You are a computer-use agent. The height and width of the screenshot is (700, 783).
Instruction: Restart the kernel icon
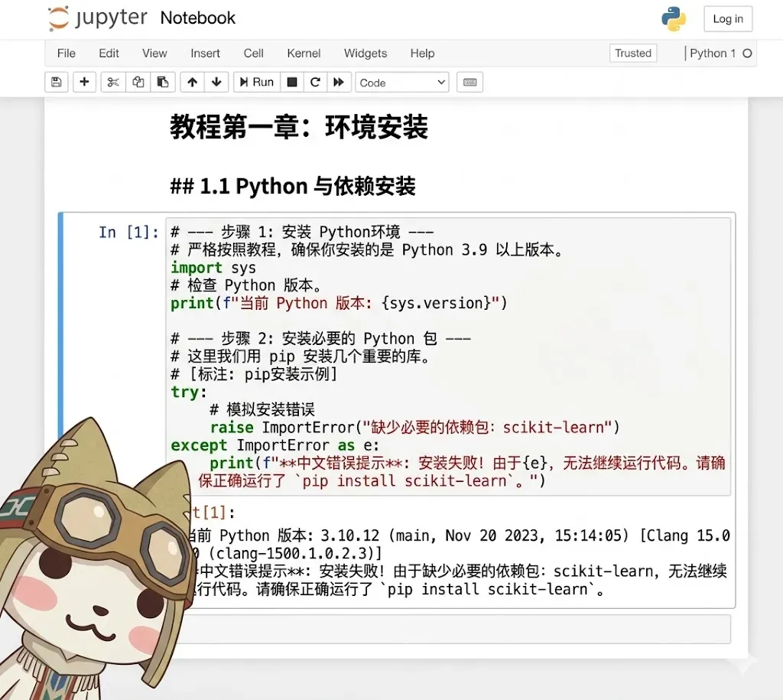click(315, 82)
